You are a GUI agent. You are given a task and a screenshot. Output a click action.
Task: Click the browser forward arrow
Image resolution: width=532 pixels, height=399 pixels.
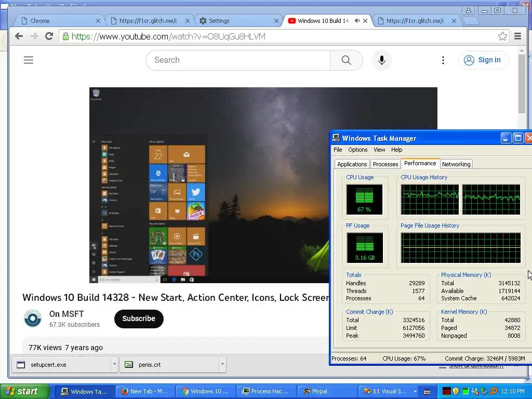coord(34,36)
